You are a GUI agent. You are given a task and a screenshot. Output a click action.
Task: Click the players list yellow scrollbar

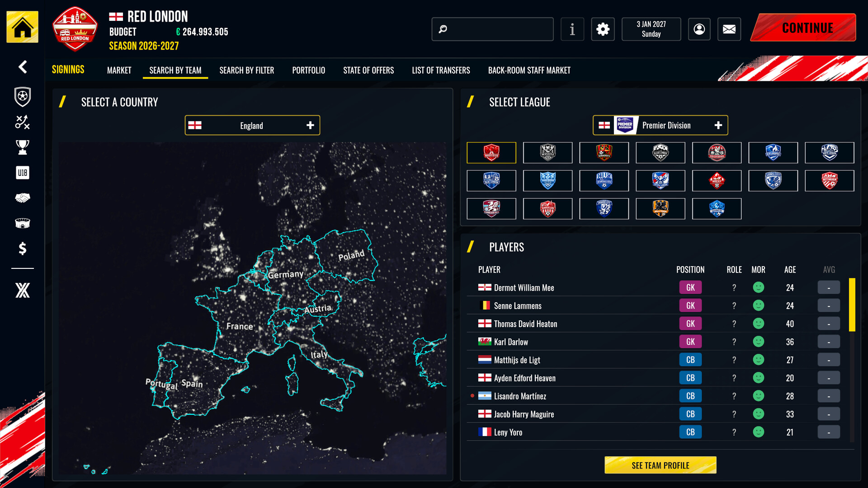pyautogui.click(x=852, y=305)
